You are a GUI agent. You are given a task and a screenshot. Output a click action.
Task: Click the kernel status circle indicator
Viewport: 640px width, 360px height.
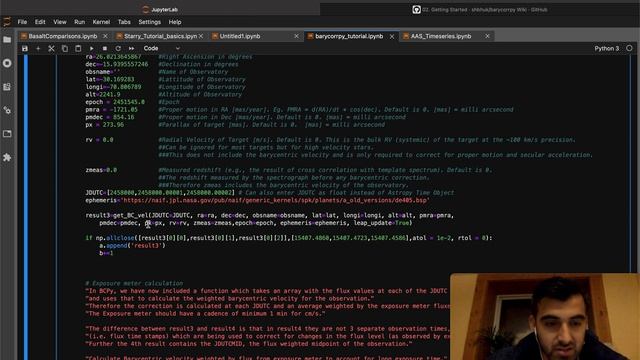629,48
